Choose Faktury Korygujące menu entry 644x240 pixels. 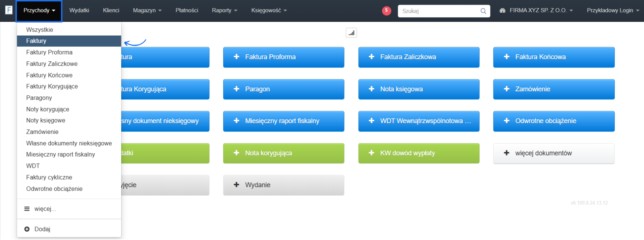(x=69, y=86)
